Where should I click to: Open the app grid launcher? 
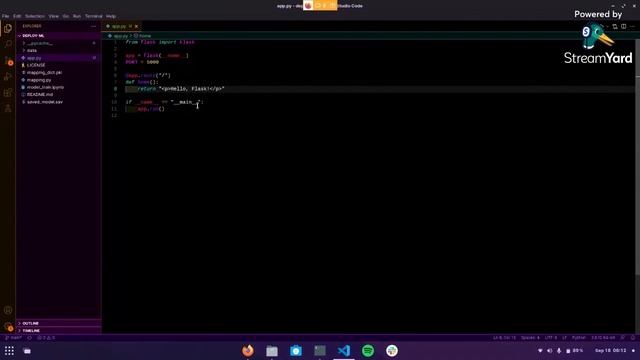(x=9, y=351)
